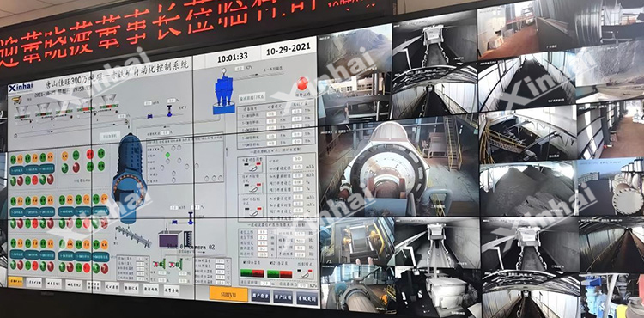Click the blue hydrocyclone cluster icon
The image size is (644, 318).
pyautogui.click(x=224, y=92)
